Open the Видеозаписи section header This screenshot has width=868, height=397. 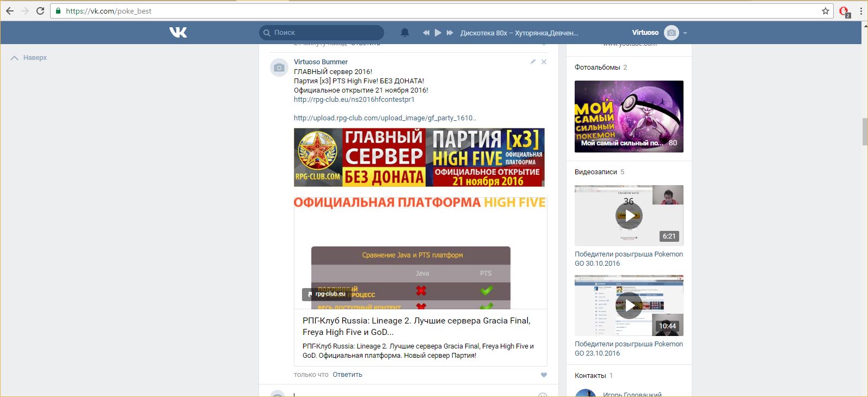click(595, 172)
